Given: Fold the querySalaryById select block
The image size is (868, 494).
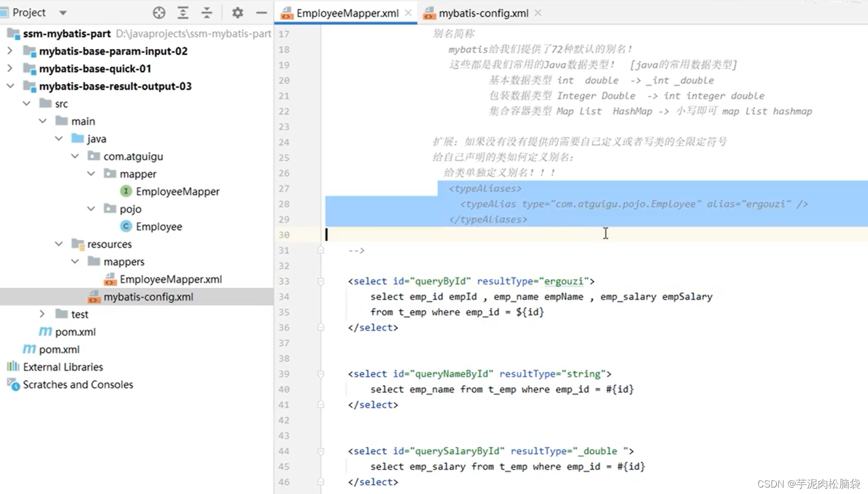Looking at the screenshot, I should pos(320,451).
